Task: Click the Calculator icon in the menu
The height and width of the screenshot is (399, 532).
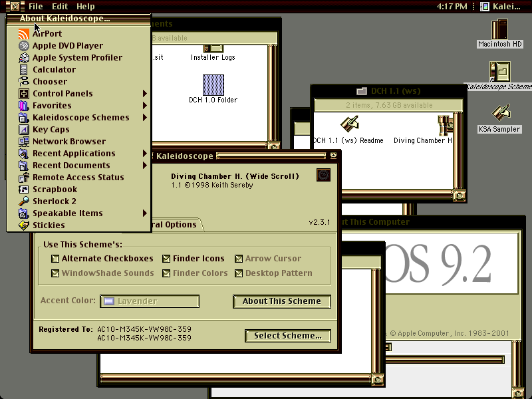Action: (x=24, y=70)
